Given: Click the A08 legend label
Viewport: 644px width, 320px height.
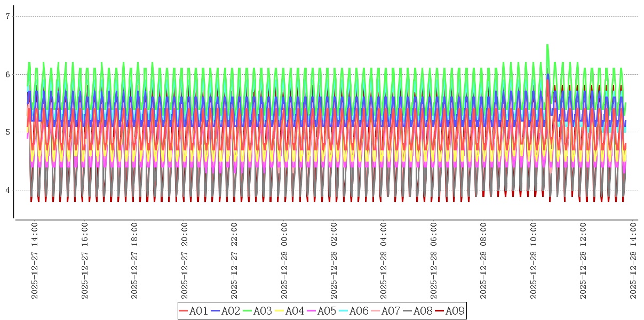Looking at the screenshot, I should point(423,311).
